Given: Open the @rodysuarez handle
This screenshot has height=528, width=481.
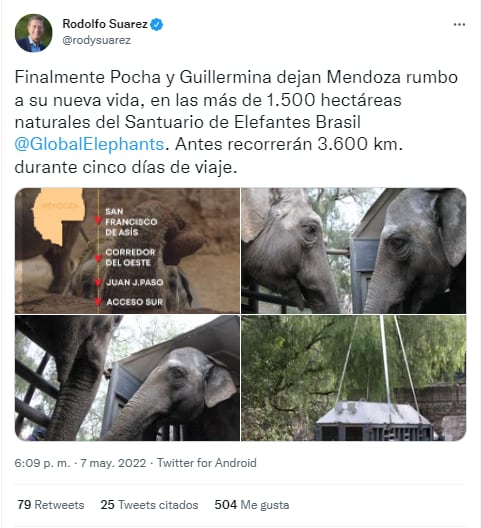Looking at the screenshot, I should (97, 40).
